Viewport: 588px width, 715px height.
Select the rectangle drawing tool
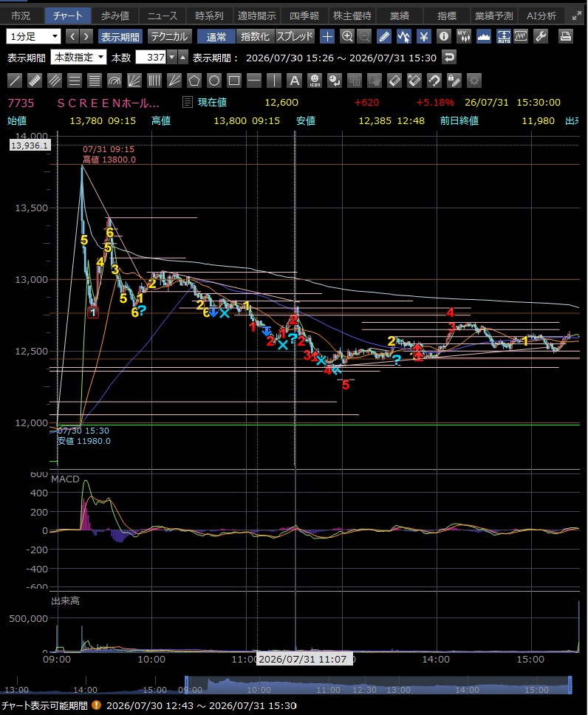tap(234, 81)
